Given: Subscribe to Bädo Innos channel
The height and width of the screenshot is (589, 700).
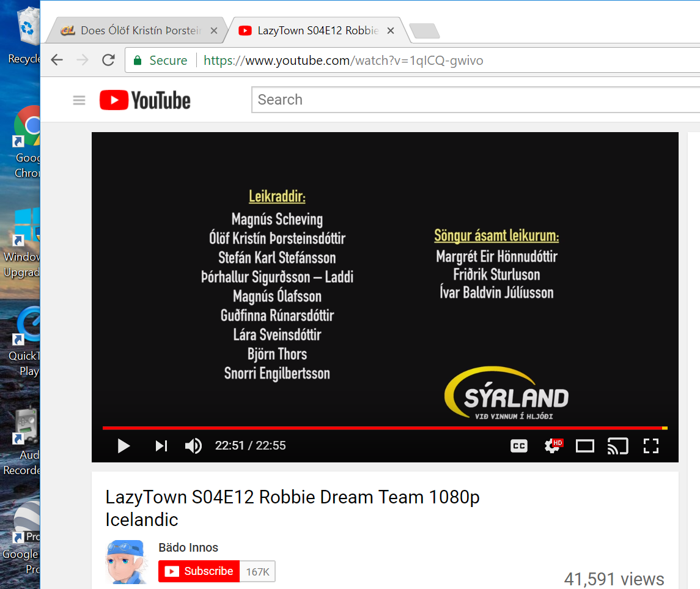Looking at the screenshot, I should [199, 571].
